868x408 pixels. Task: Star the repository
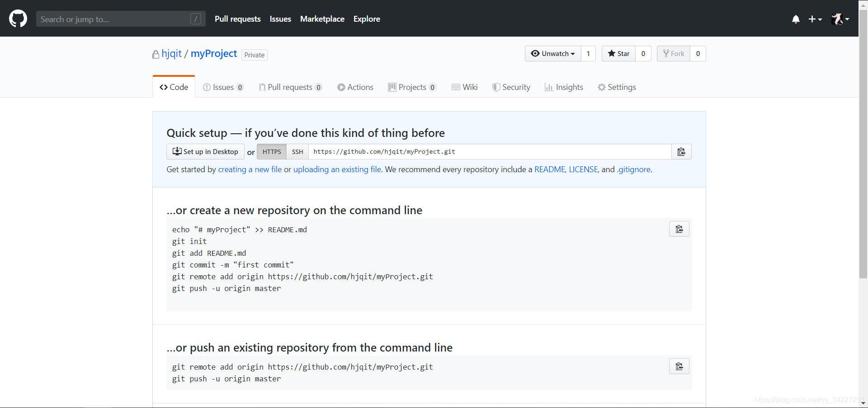pos(618,54)
